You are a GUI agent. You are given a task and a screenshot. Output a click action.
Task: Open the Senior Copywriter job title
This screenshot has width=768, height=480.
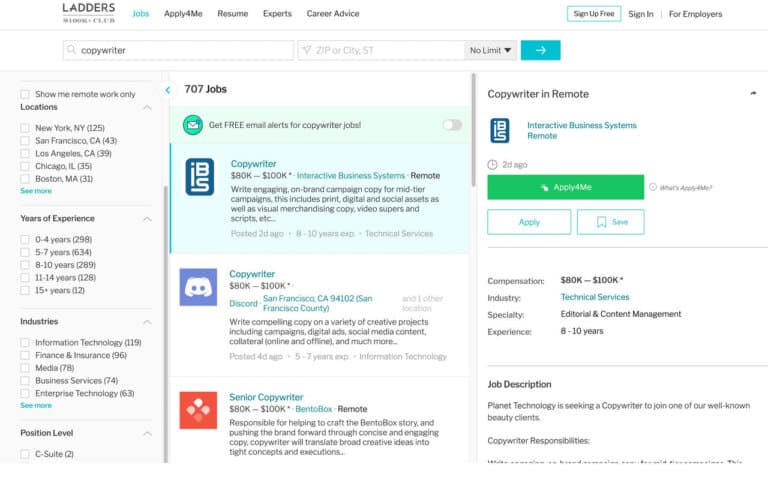click(x=266, y=397)
